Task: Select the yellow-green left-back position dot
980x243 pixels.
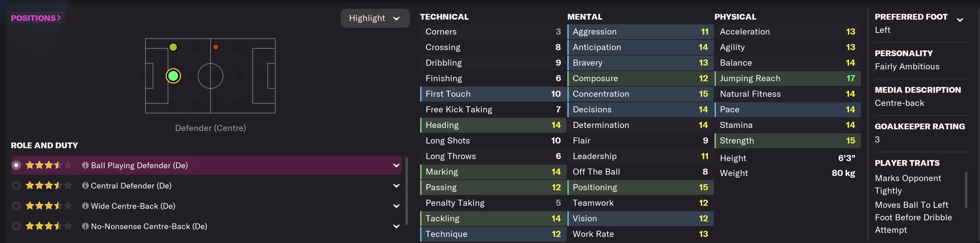Action: click(x=173, y=47)
